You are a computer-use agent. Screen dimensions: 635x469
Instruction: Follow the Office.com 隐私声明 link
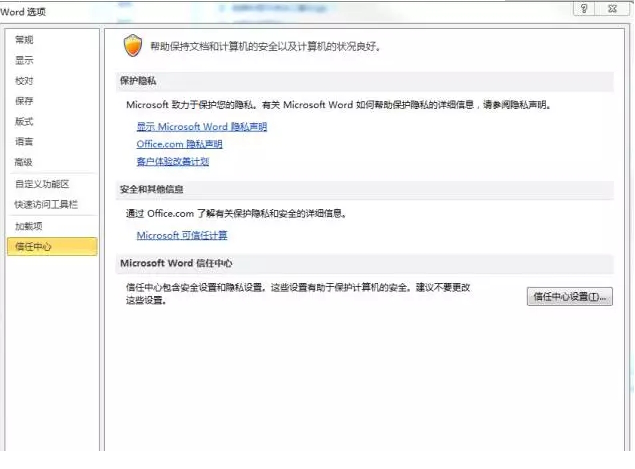tap(179, 144)
